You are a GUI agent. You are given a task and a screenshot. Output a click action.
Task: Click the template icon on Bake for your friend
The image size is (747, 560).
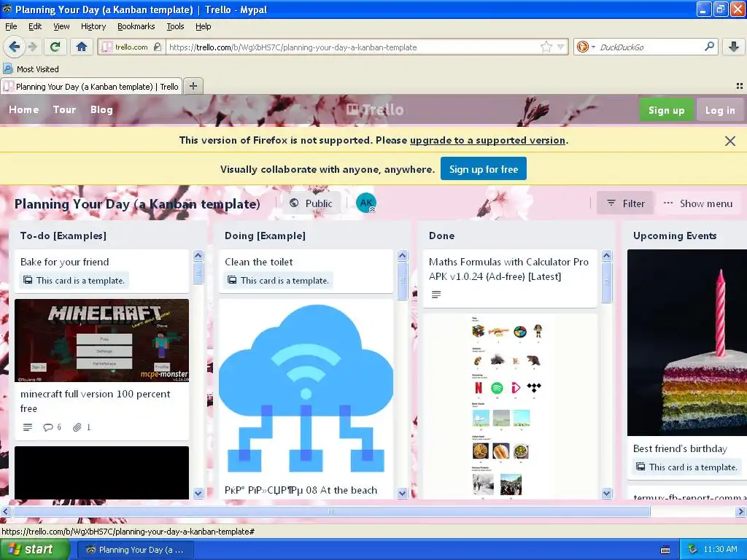pyautogui.click(x=28, y=280)
